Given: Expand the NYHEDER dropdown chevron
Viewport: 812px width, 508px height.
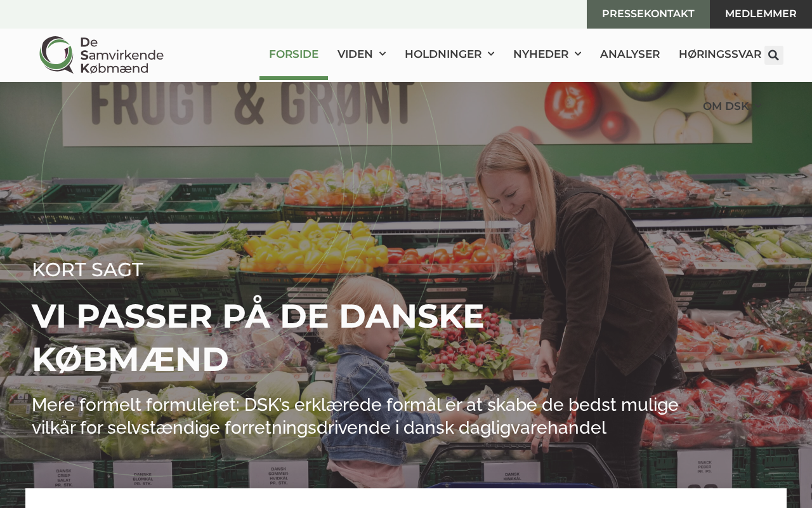Looking at the screenshot, I should tap(578, 54).
